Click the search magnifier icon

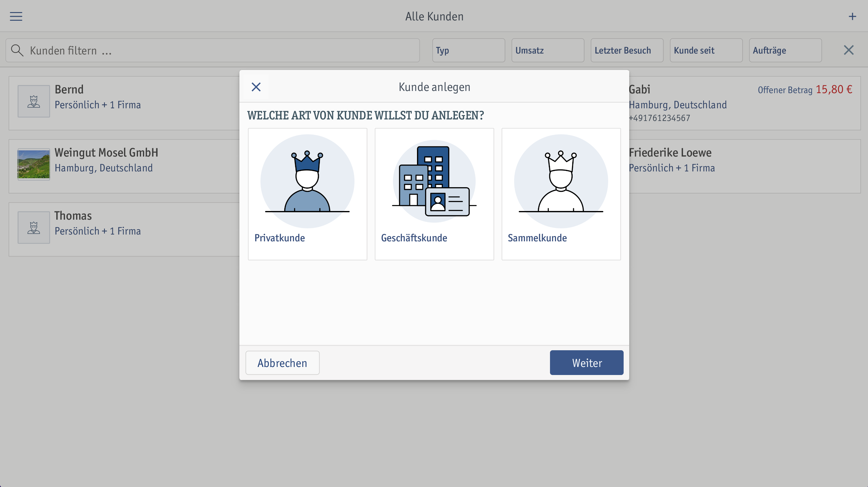tap(17, 50)
